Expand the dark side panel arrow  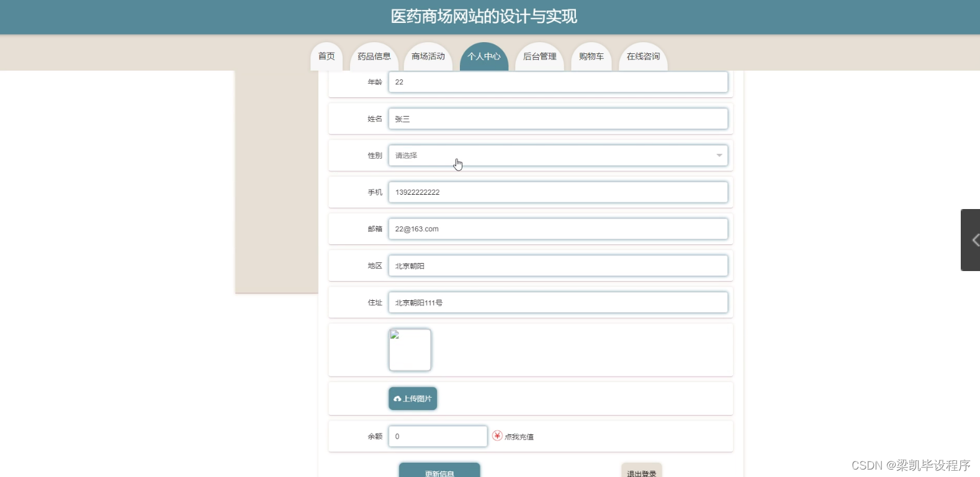971,240
